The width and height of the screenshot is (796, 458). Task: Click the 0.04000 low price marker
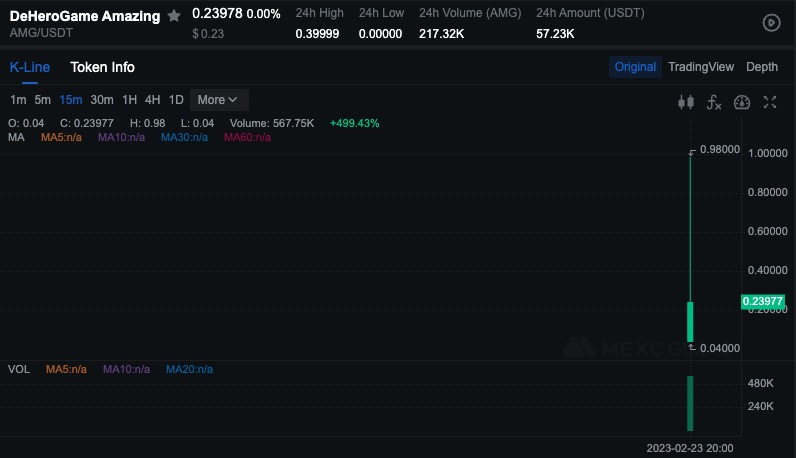pos(719,348)
